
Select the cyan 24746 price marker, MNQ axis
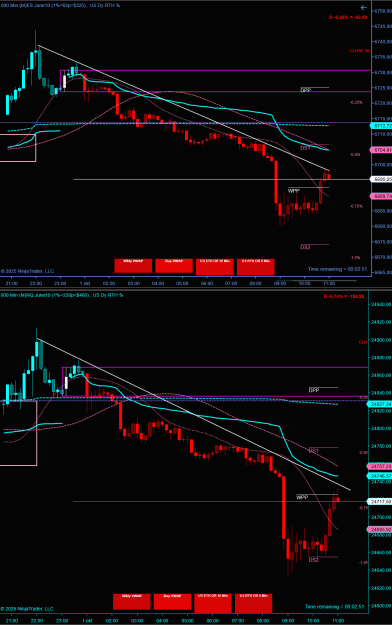pyautogui.click(x=380, y=476)
